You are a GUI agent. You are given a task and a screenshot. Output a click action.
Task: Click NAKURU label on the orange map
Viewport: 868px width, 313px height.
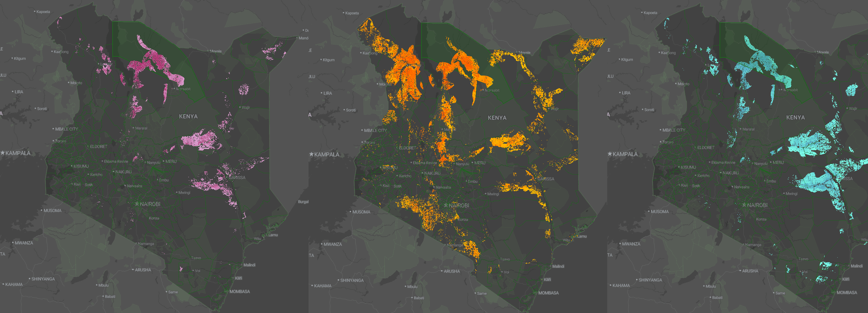tap(432, 173)
